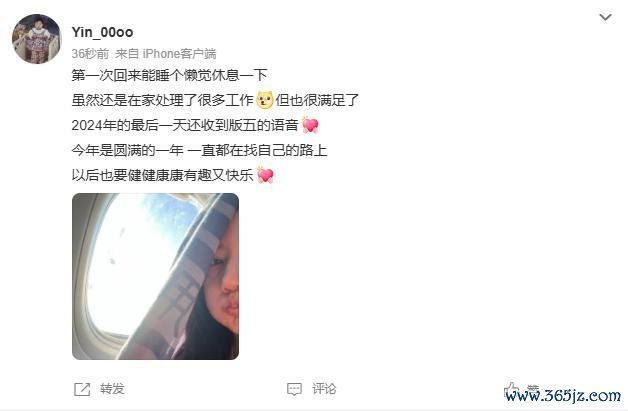The image size is (628, 411).
Task: Click the heart emoji after 语音
Action: 310,125
